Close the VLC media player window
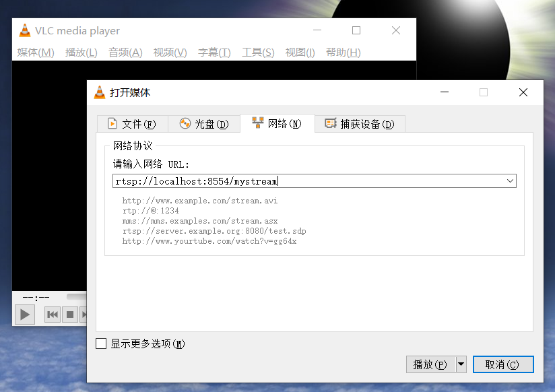The image size is (555, 392). click(x=396, y=30)
